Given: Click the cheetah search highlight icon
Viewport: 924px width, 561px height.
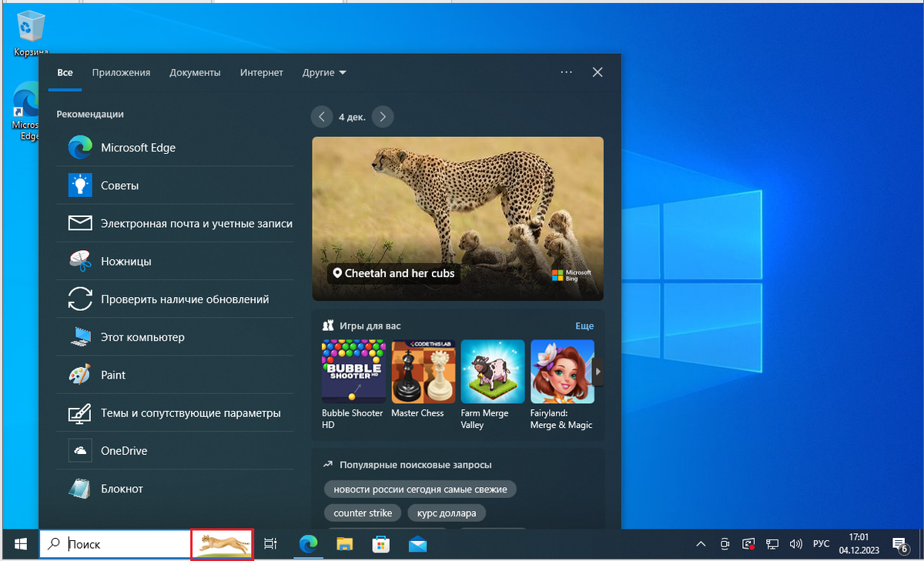Looking at the screenshot, I should click(223, 544).
